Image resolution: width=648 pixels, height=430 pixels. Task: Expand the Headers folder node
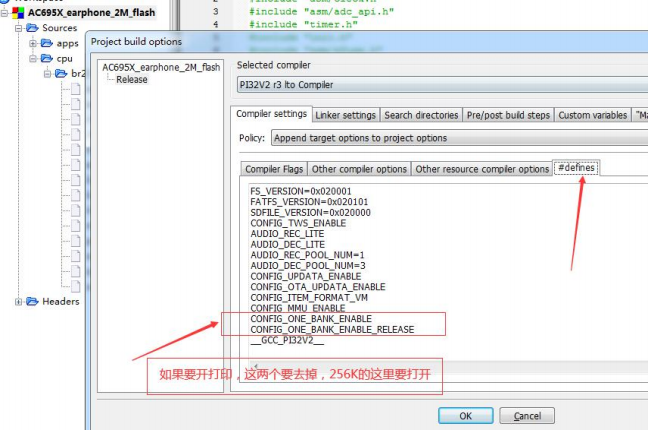[x=19, y=302]
